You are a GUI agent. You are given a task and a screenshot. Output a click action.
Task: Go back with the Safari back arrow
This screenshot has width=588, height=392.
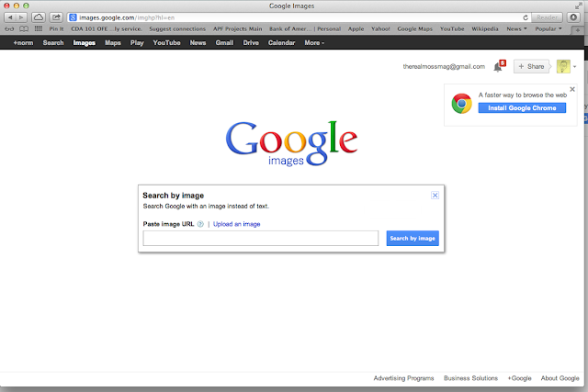pos(10,17)
